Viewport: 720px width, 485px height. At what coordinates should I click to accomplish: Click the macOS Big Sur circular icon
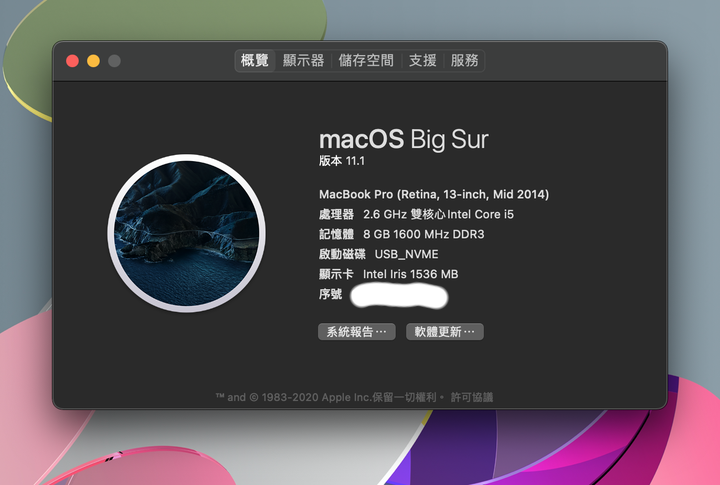(x=186, y=233)
